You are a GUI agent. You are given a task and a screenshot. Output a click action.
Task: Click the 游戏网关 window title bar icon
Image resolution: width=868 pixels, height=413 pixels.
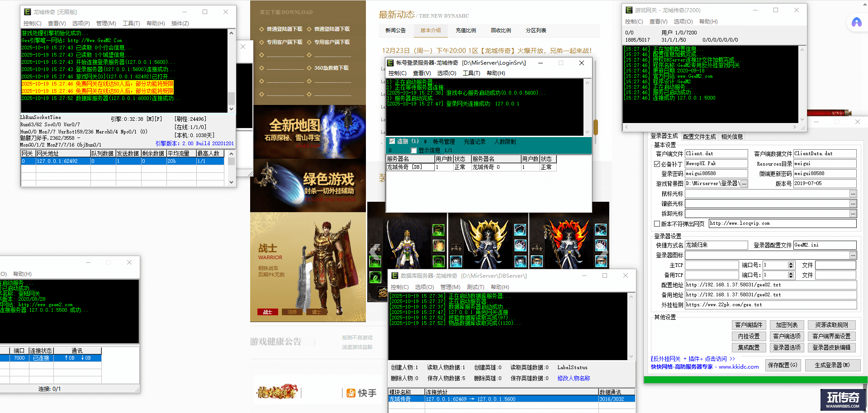[x=629, y=10]
